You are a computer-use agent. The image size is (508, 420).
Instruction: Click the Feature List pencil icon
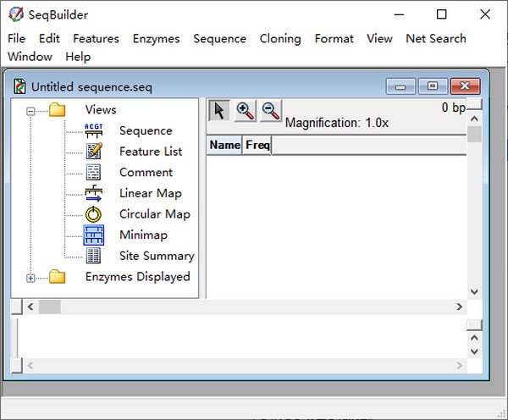[x=94, y=152]
